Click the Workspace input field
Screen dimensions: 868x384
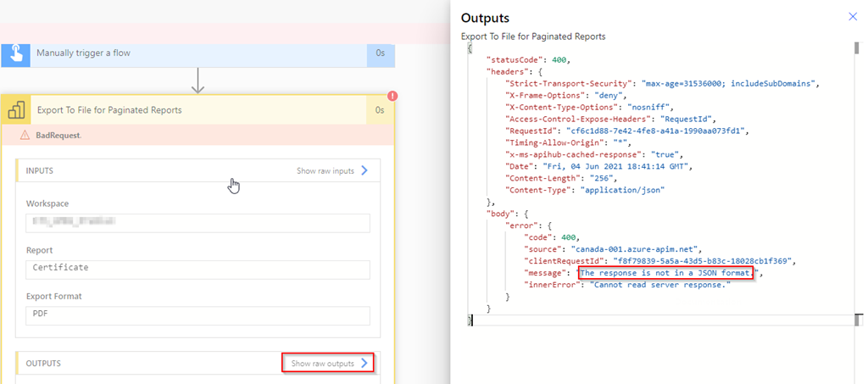(x=198, y=223)
